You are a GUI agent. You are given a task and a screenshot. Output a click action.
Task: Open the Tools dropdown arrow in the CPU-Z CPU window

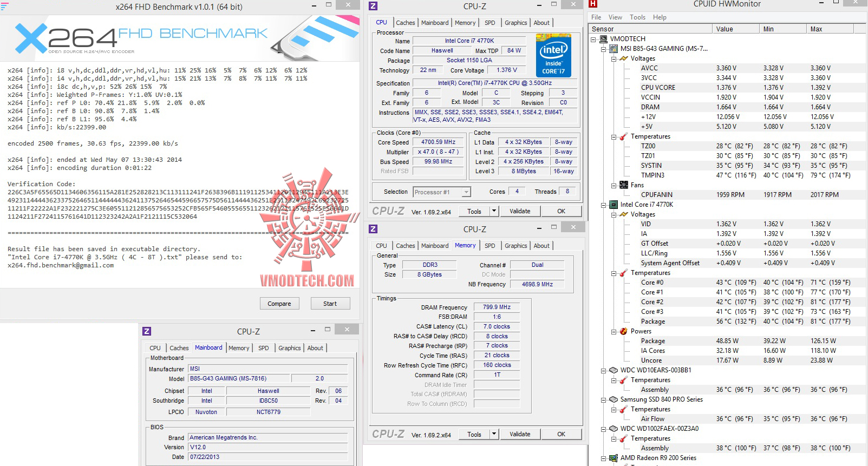494,211
